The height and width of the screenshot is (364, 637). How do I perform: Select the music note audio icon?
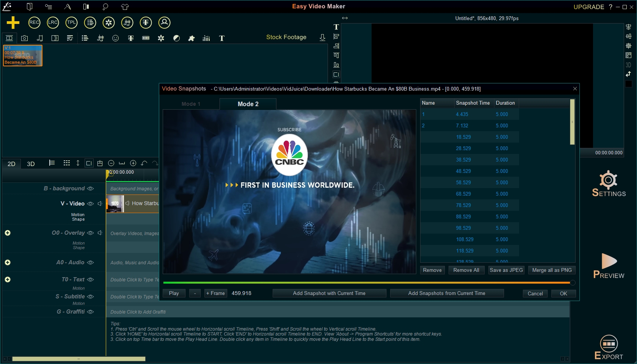pyautogui.click(x=40, y=38)
